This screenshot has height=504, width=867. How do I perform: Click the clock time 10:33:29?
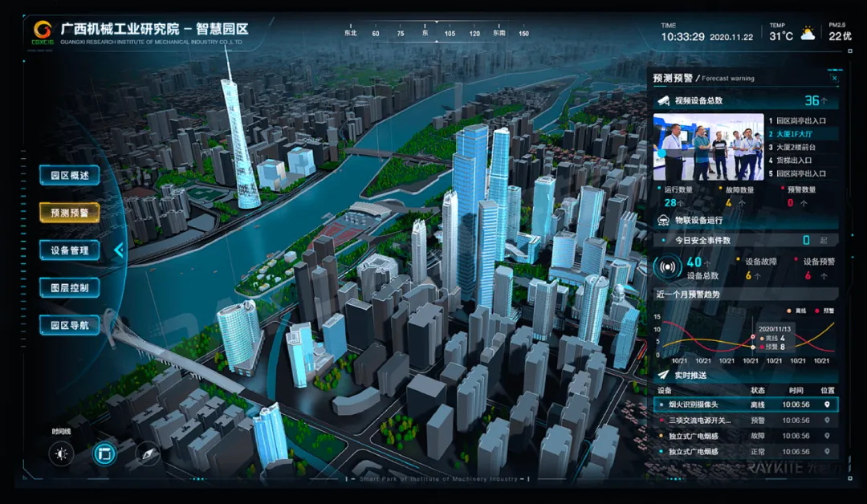click(683, 37)
